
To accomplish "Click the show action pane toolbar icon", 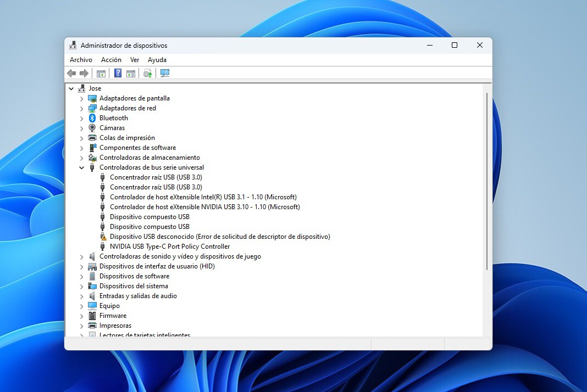I will coord(131,73).
